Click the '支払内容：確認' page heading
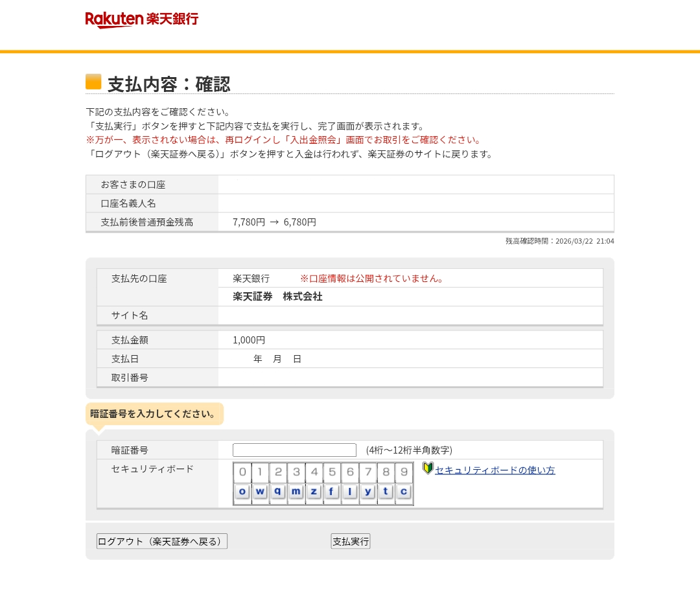 (x=169, y=84)
